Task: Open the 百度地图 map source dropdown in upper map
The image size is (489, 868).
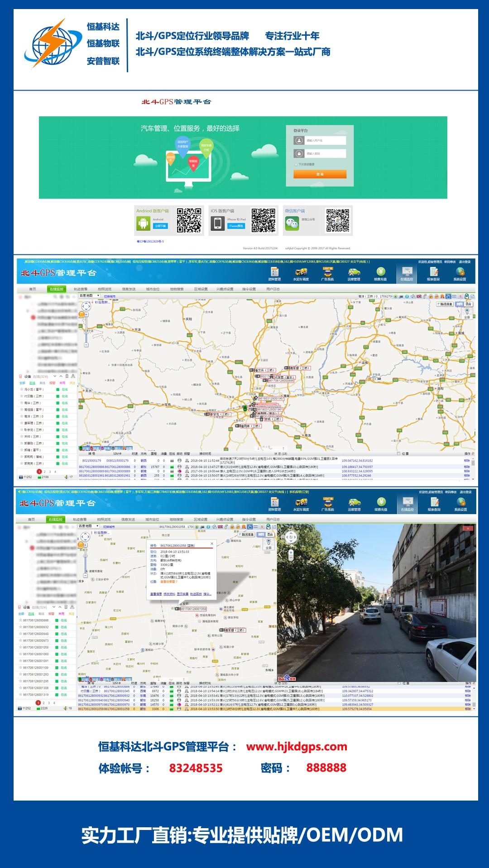Action: tap(89, 296)
